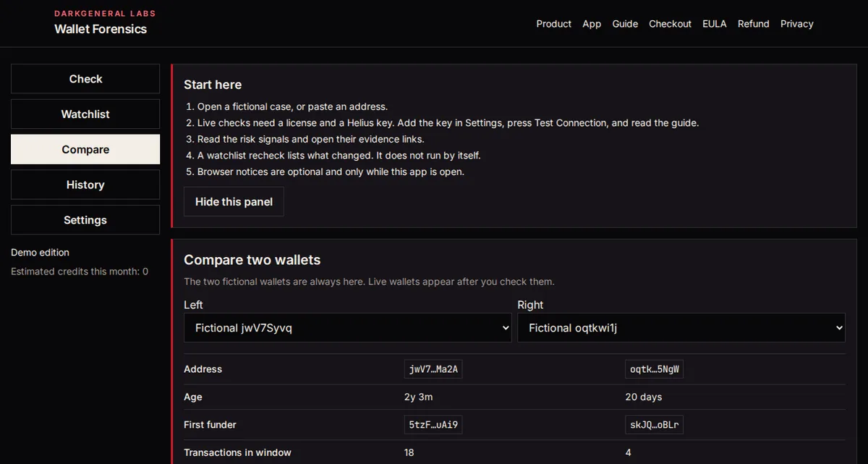Hide the Start here panel
Screen dimensions: 868x464
click(x=234, y=202)
